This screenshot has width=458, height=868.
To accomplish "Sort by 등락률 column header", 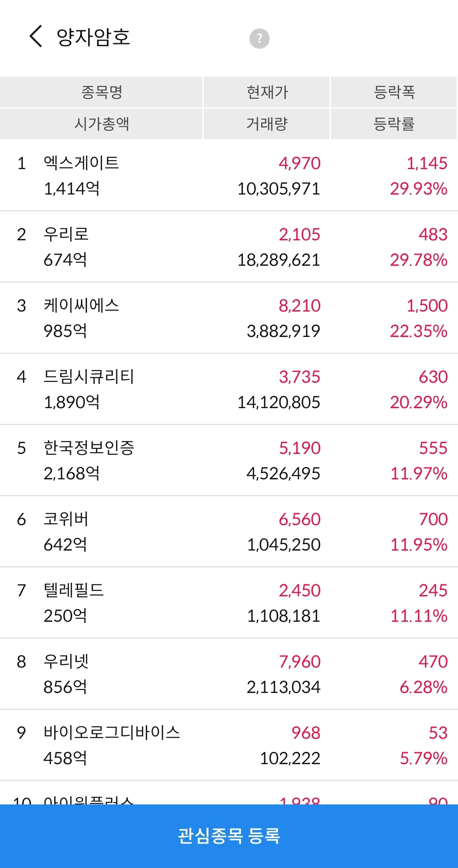I will 394,124.
